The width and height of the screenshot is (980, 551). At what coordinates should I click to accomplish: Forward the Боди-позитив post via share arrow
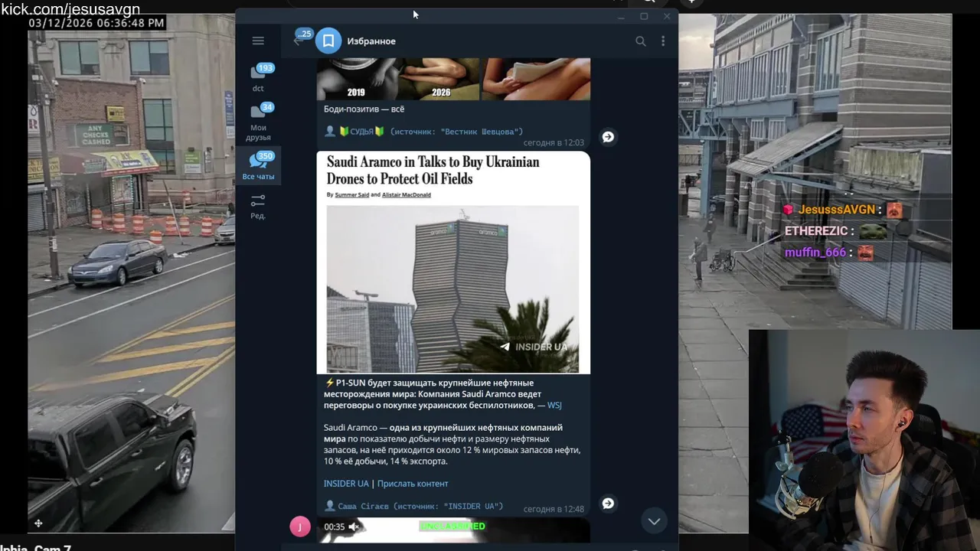pos(608,137)
